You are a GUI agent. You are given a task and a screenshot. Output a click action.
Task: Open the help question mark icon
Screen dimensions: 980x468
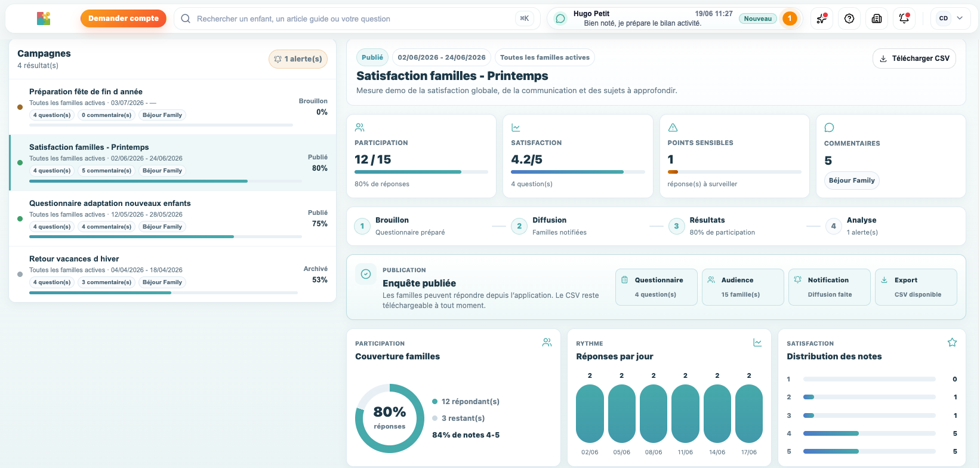(849, 19)
